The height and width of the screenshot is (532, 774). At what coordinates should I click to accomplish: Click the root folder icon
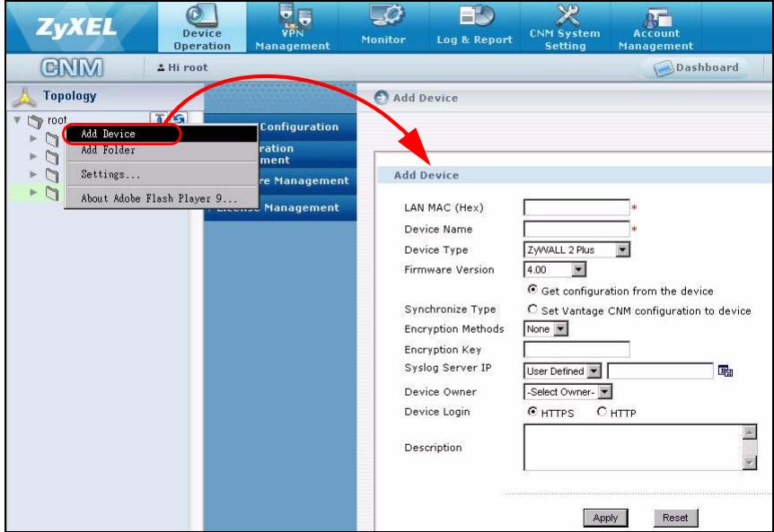35,121
